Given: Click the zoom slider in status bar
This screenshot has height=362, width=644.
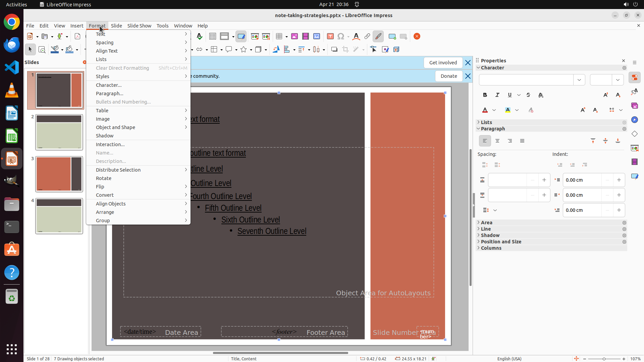Looking at the screenshot, I should coord(604,359).
